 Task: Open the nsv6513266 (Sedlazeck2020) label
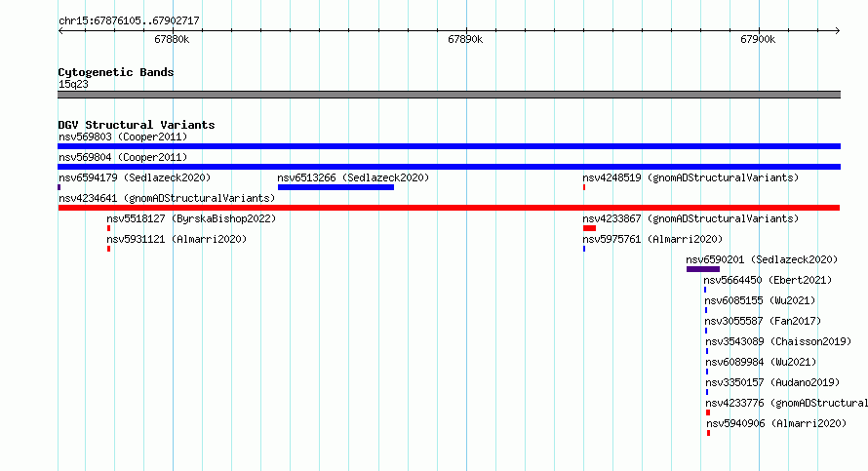pos(353,177)
